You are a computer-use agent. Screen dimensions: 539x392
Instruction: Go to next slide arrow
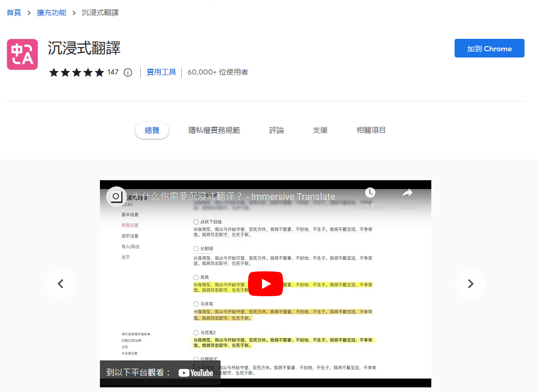pos(470,284)
